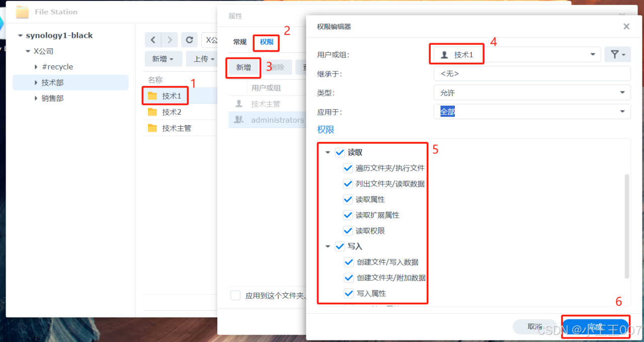Enable the 应用到这个文件夹 checkbox
This screenshot has height=342, width=644.
point(235,295)
